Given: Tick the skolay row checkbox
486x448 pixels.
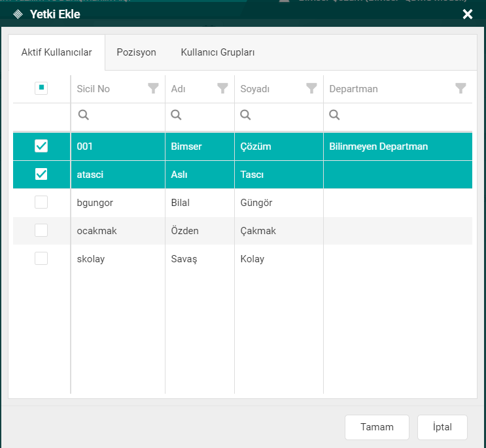Looking at the screenshot, I should [41, 259].
